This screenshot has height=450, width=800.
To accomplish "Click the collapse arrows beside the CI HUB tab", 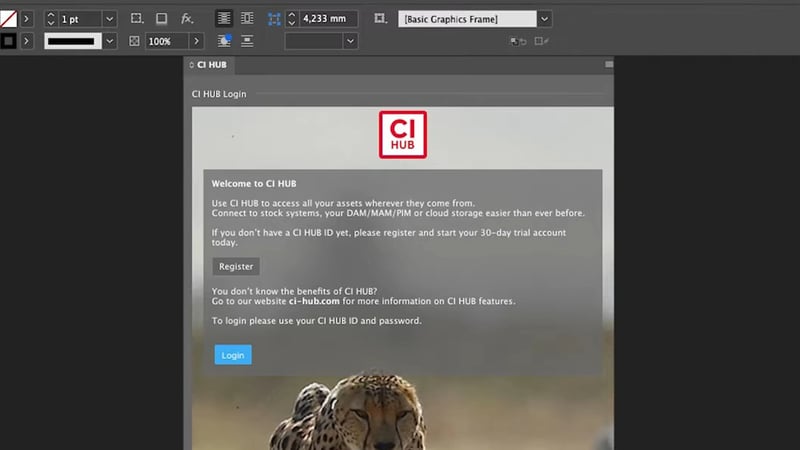I will tap(191, 65).
